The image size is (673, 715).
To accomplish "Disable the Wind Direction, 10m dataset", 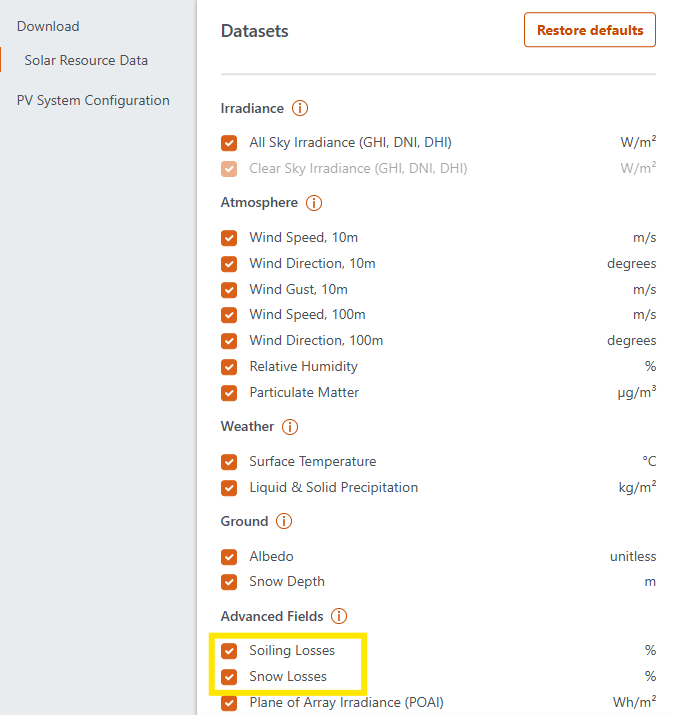I will [230, 264].
